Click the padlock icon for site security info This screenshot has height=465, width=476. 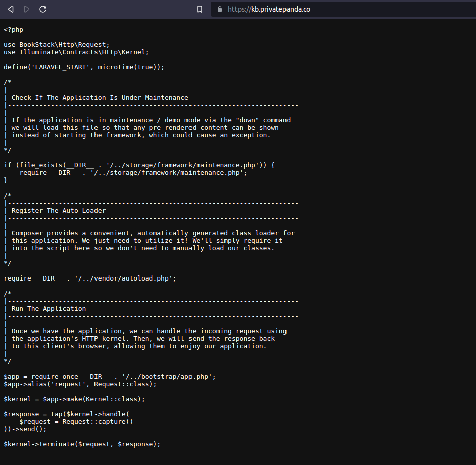click(x=220, y=9)
